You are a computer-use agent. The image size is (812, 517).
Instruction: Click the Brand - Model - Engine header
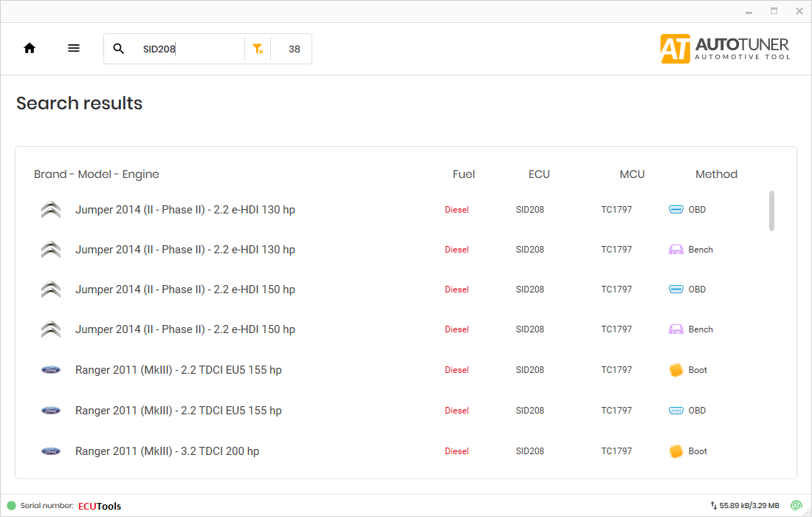click(x=97, y=174)
